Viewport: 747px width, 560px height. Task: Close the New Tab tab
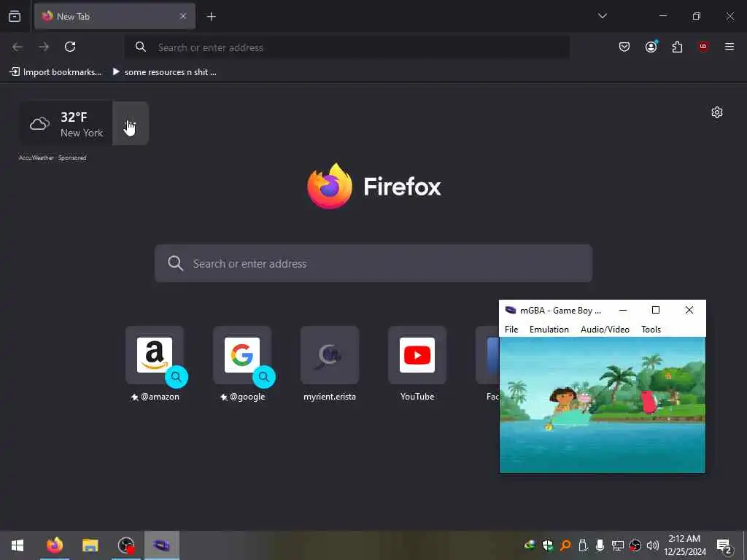tap(183, 16)
